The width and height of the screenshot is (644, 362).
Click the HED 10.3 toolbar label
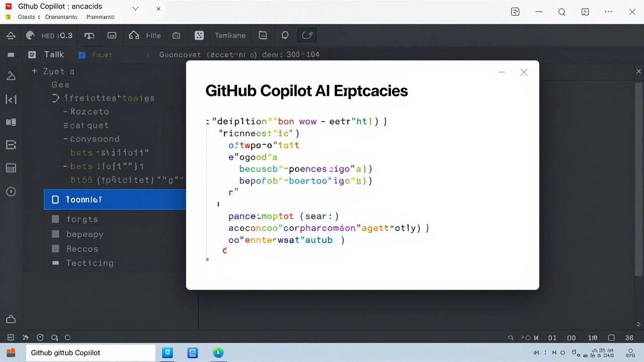coord(57,36)
